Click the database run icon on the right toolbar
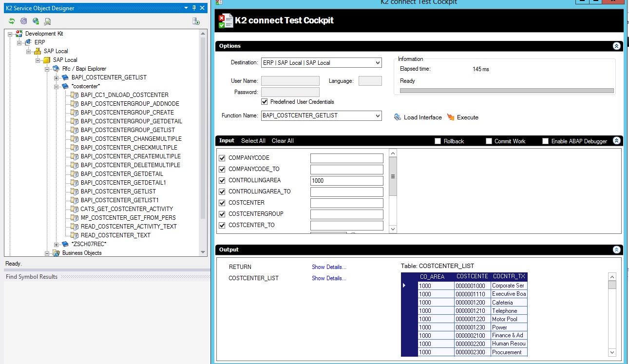 (196, 21)
